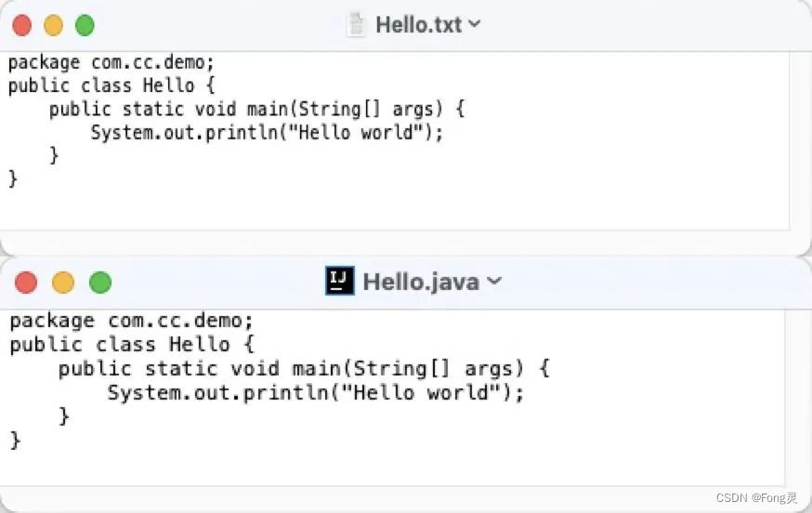Expand the chevron next to Hello.txt title
Viewport: 812px width, 513px height.
pos(475,25)
